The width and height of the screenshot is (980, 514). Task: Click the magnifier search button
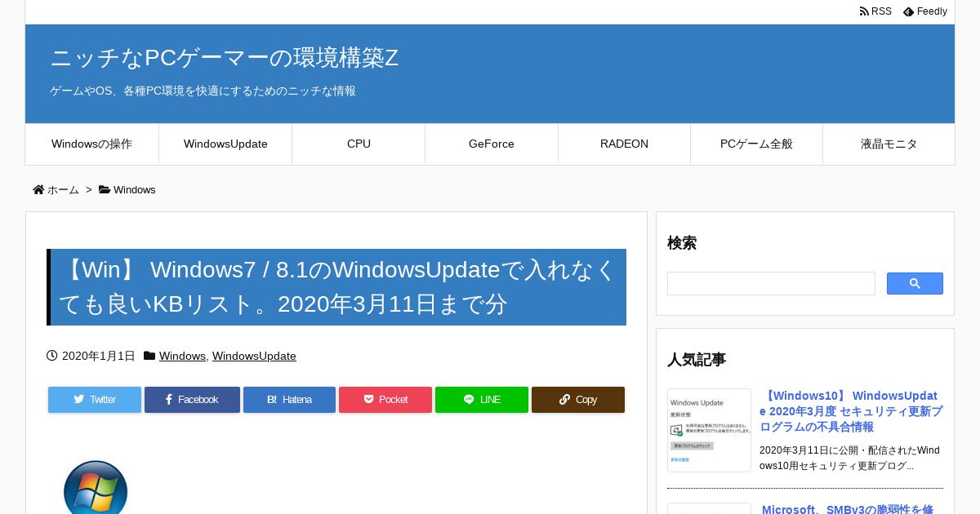pos(915,284)
